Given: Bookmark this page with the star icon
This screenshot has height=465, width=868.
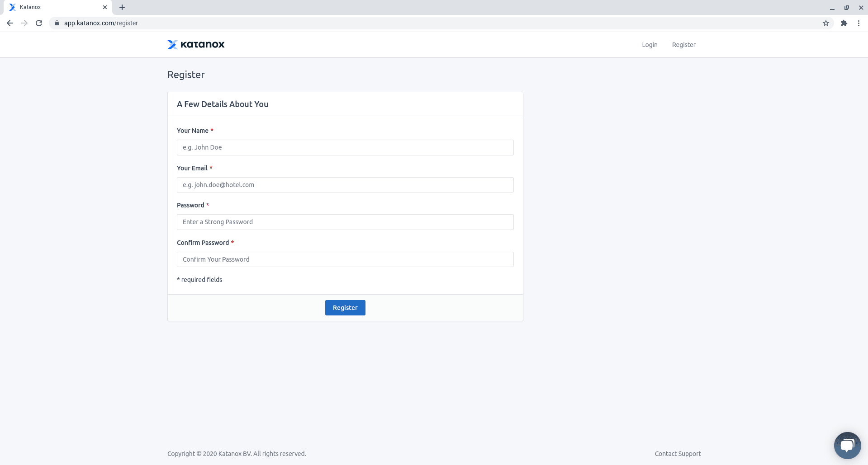Looking at the screenshot, I should tap(825, 23).
